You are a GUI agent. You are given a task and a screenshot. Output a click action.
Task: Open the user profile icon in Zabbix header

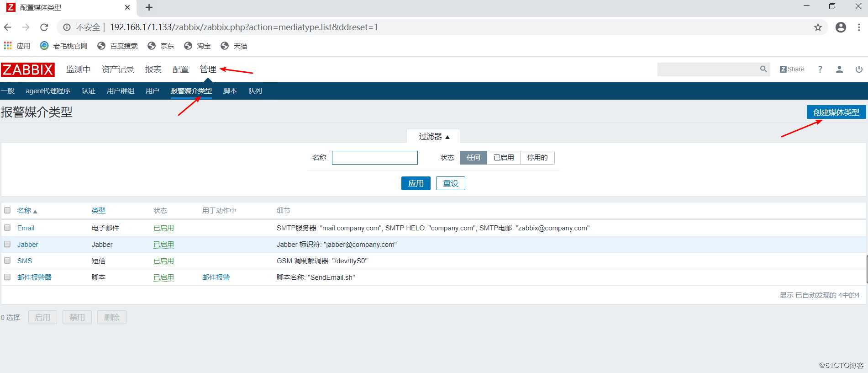click(839, 69)
